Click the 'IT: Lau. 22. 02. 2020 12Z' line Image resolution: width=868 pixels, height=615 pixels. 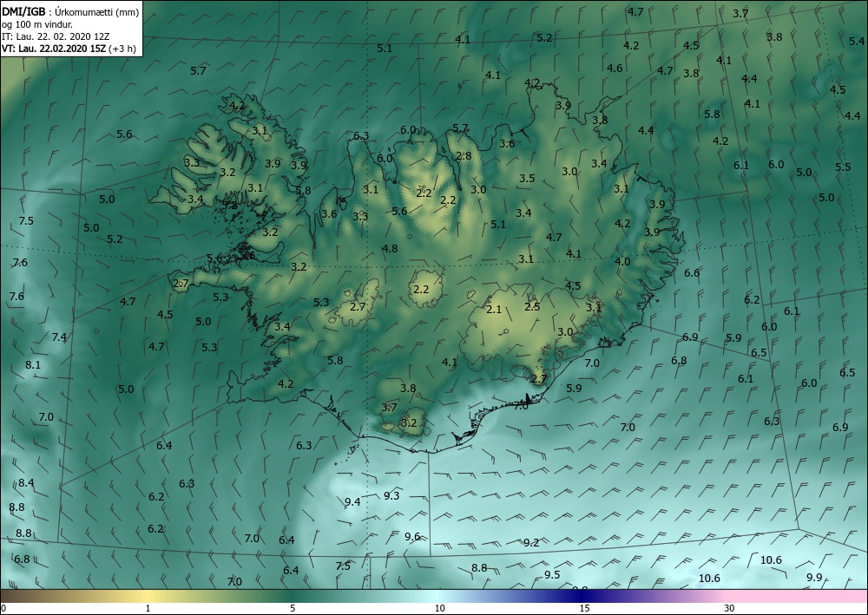point(56,36)
